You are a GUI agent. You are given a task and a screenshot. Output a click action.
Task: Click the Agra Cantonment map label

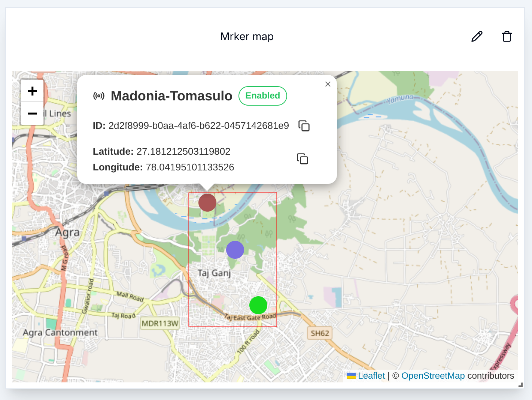tap(60, 333)
